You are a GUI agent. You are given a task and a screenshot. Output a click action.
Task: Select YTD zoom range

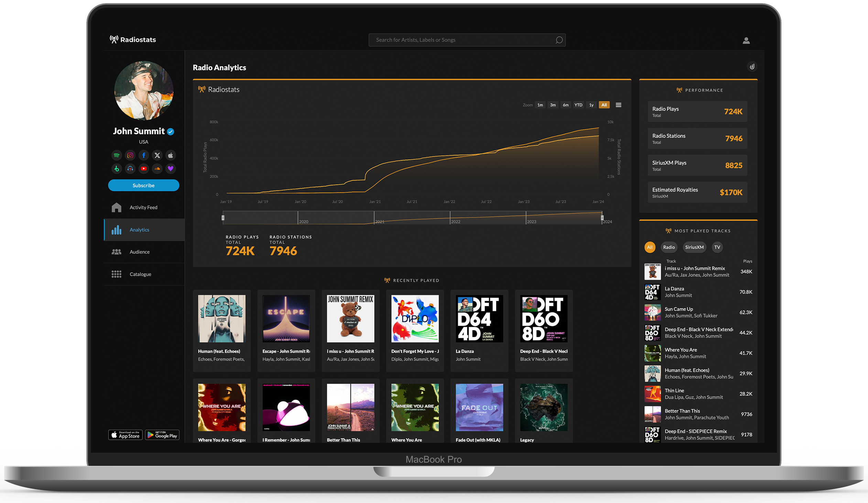578,105
